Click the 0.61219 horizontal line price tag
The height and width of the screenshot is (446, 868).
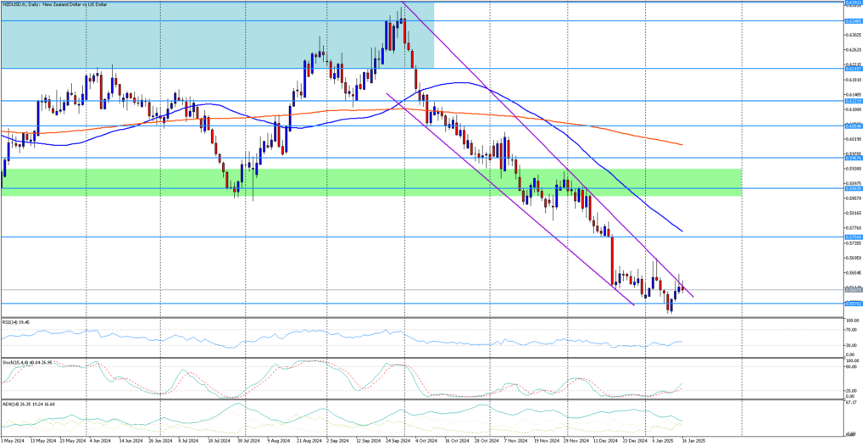coord(853,102)
